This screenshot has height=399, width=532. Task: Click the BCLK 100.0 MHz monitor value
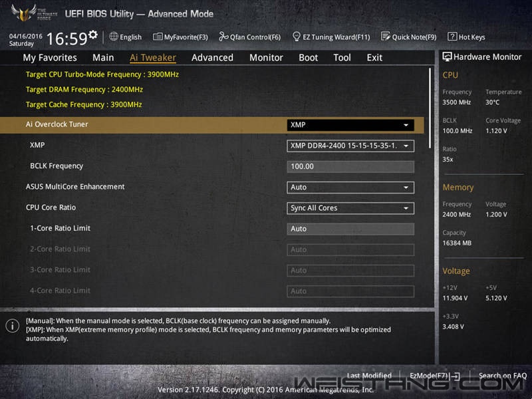coord(458,130)
